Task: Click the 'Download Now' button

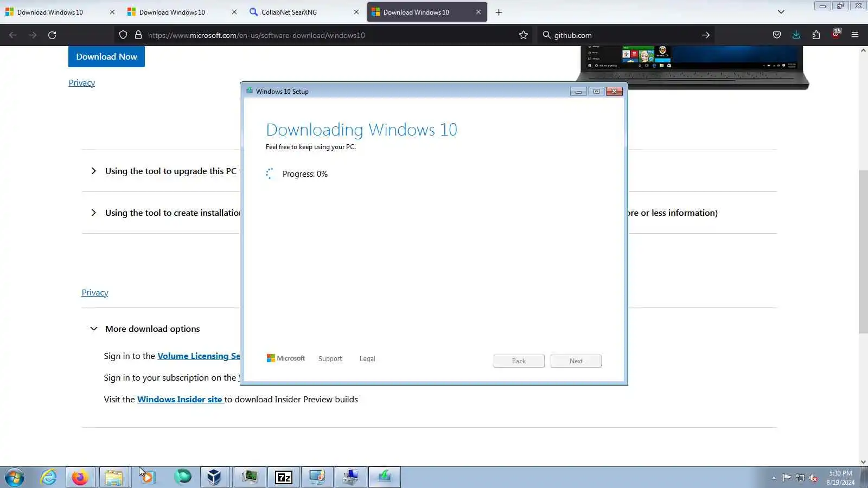Action: 106,56
